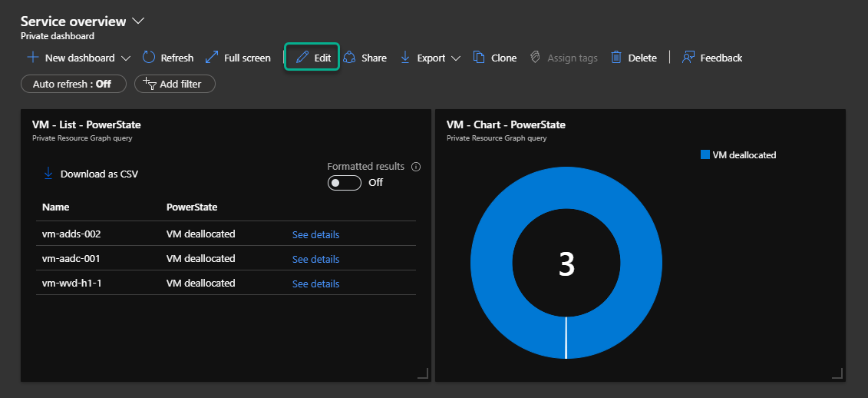
Task: Click VM deallocated cell for vm-wvd-h1-1
Action: coord(201,284)
